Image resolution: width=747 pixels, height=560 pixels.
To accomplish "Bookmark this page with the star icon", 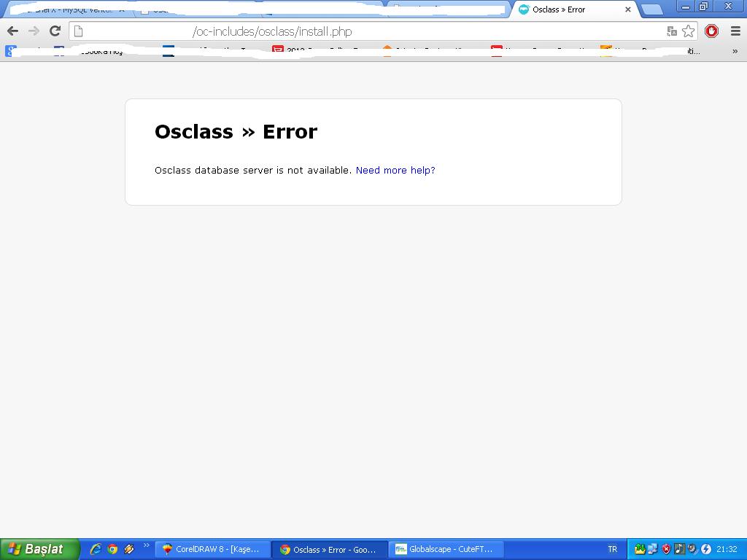I will coord(689,31).
